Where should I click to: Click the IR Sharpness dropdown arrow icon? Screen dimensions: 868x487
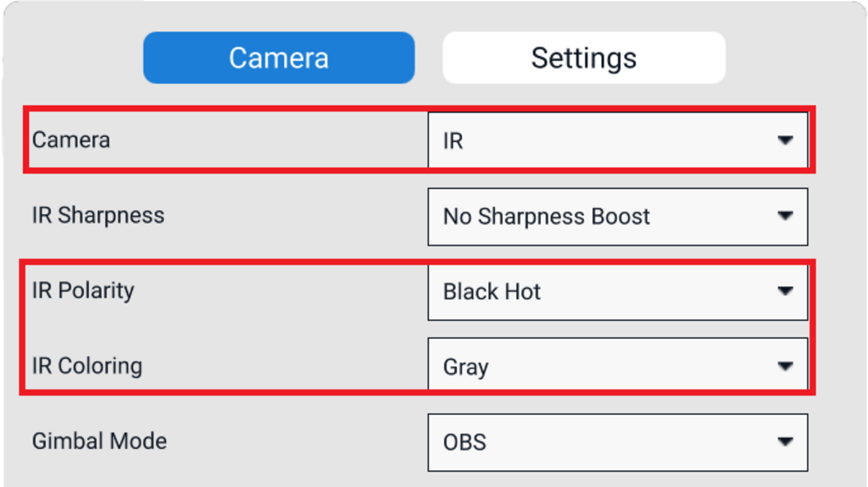(785, 216)
